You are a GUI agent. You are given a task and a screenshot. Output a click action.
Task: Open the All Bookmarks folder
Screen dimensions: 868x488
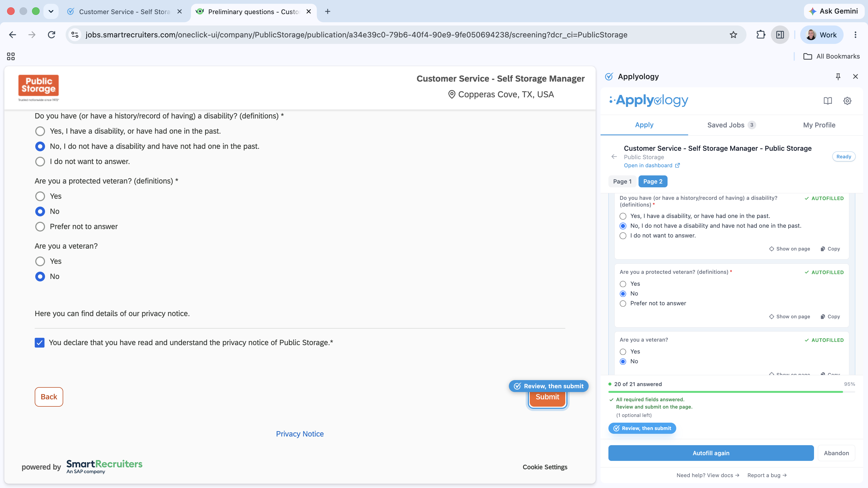coord(831,56)
